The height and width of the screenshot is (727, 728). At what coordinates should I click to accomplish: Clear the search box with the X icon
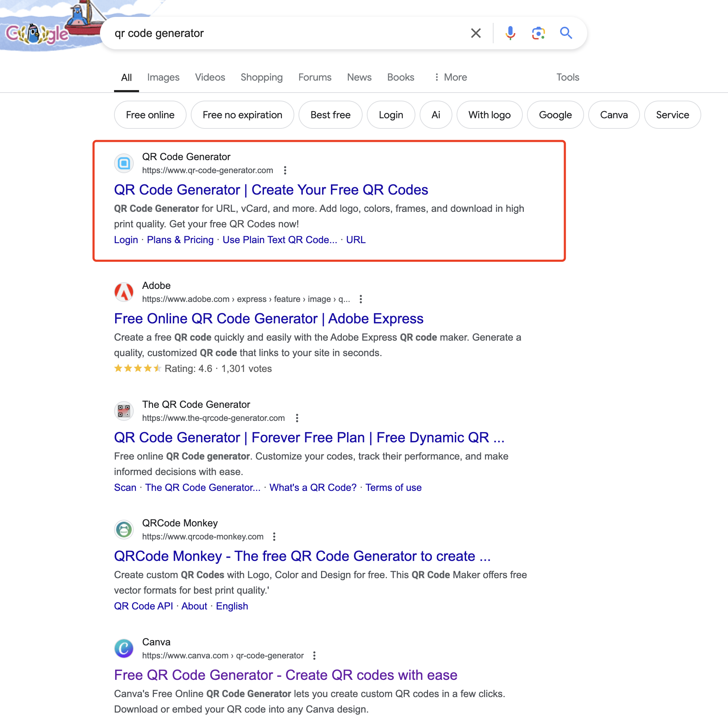[x=476, y=33]
